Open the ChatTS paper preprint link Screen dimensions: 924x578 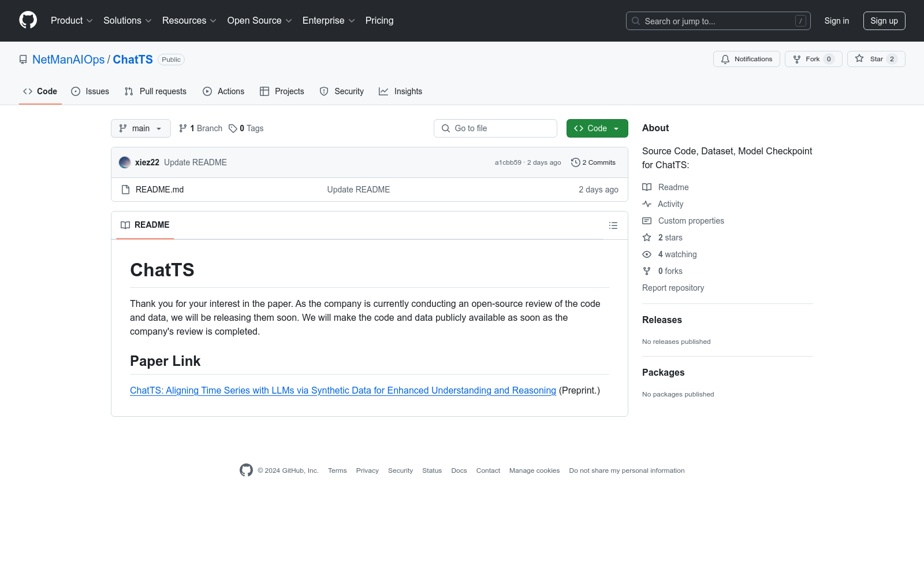343,391
